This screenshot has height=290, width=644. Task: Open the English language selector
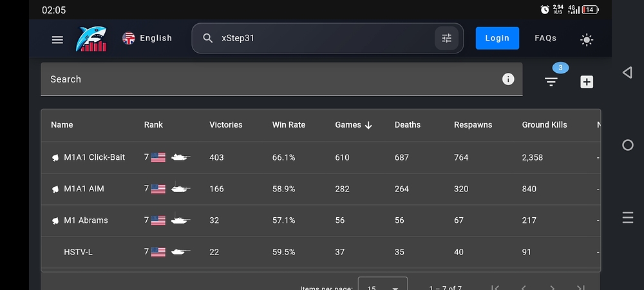pos(147,38)
